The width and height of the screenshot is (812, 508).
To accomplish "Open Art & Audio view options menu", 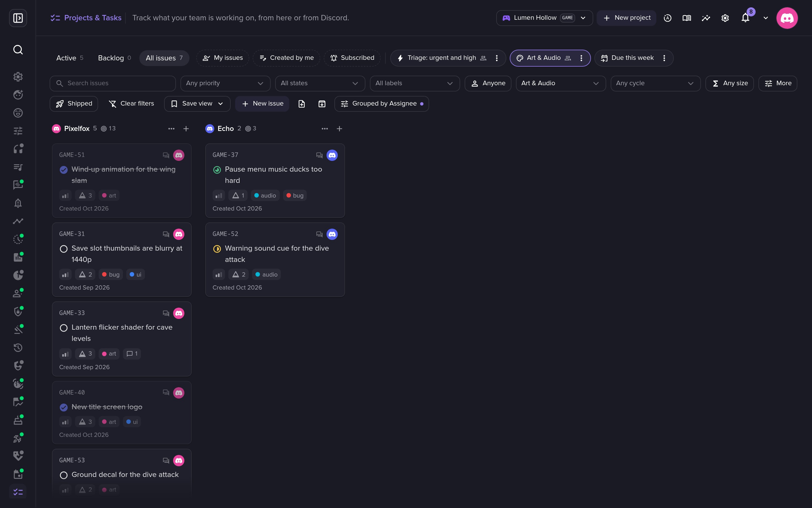I will tap(581, 58).
